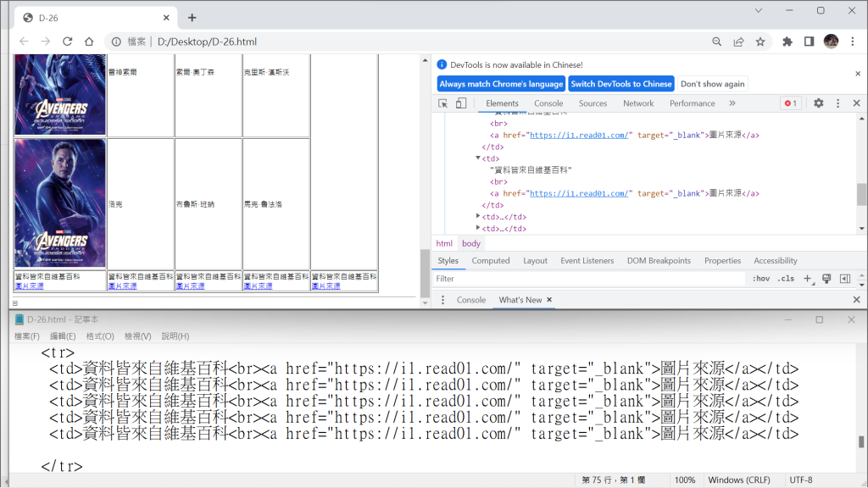Switch to the Elements tab
868x488 pixels.
coord(502,103)
